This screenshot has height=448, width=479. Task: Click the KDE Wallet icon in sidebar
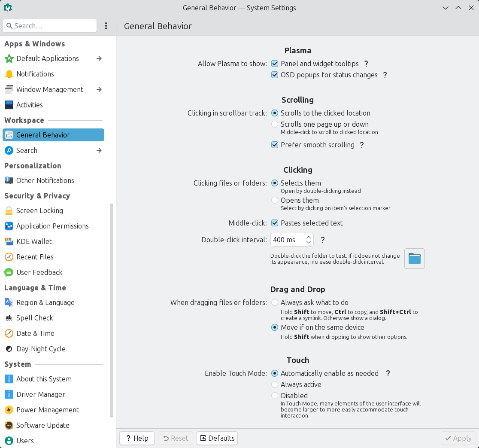9,241
